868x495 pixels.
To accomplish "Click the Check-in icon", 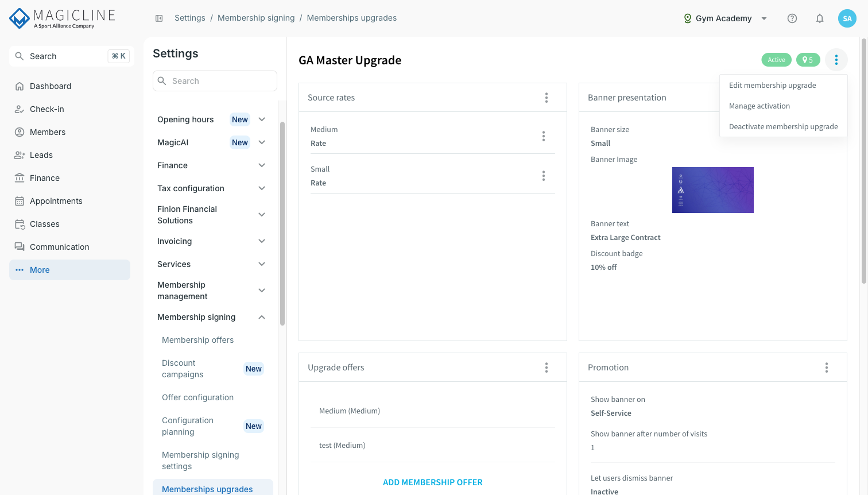I will click(x=20, y=109).
